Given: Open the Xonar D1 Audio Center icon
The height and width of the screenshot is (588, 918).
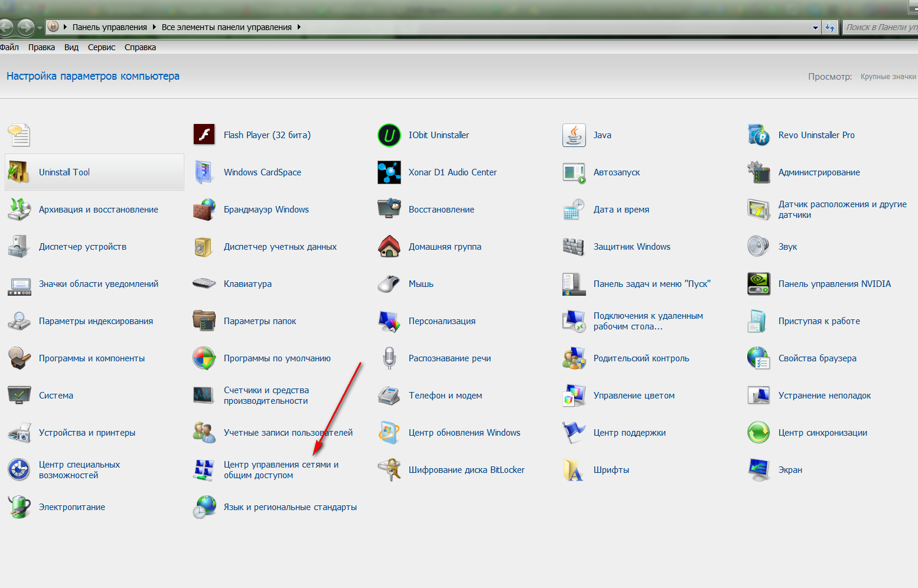Looking at the screenshot, I should 389,172.
